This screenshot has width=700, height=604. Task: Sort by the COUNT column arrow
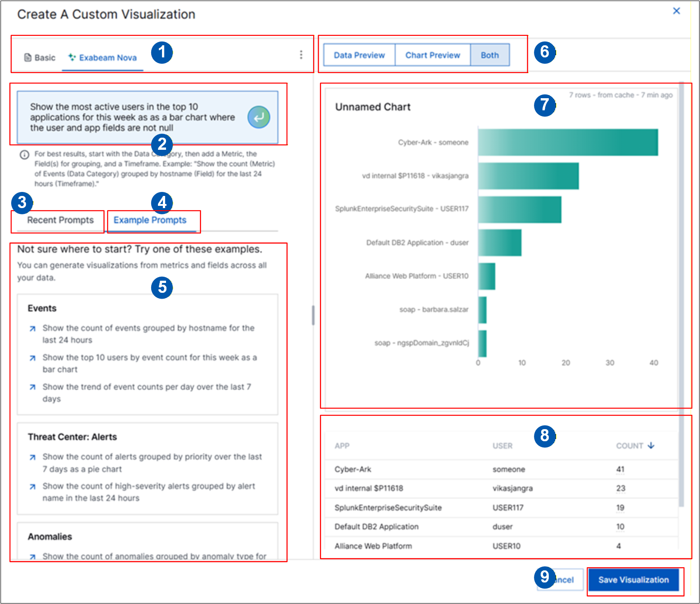pyautogui.click(x=651, y=446)
